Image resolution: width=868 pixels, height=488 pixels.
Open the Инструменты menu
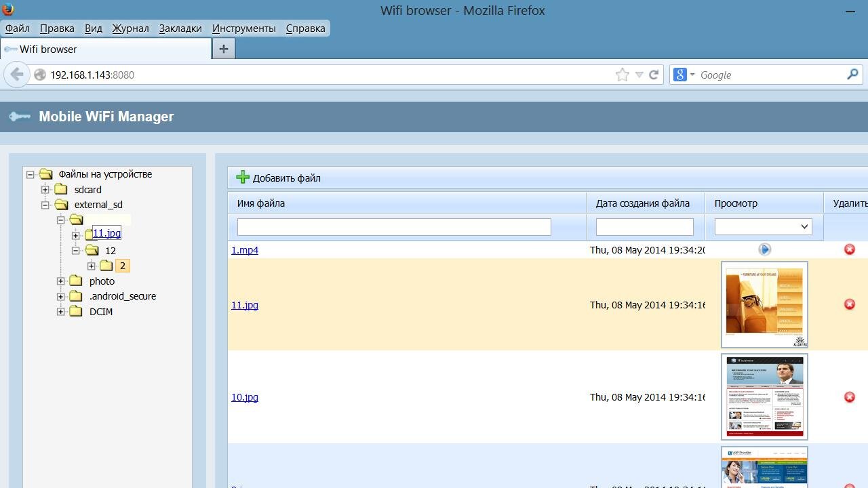[x=243, y=28]
